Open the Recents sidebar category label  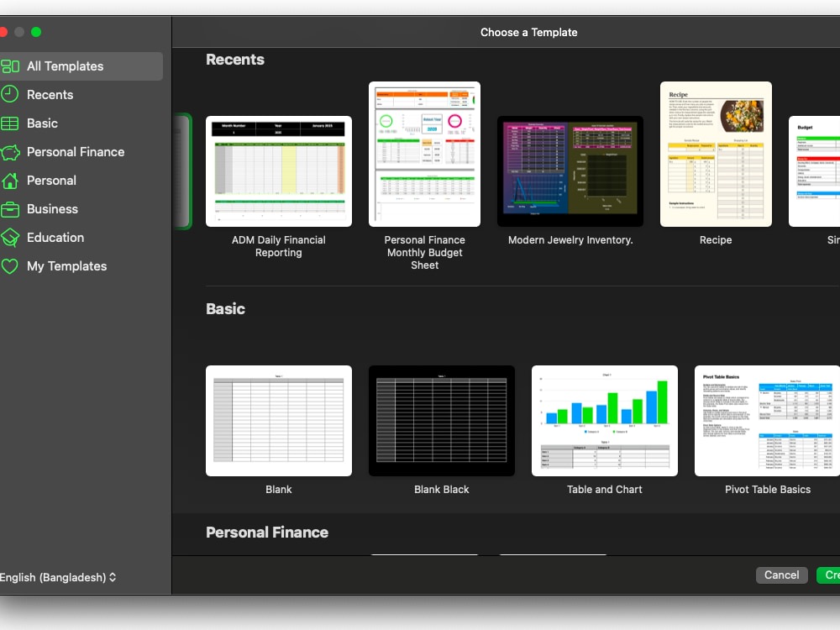(x=50, y=95)
